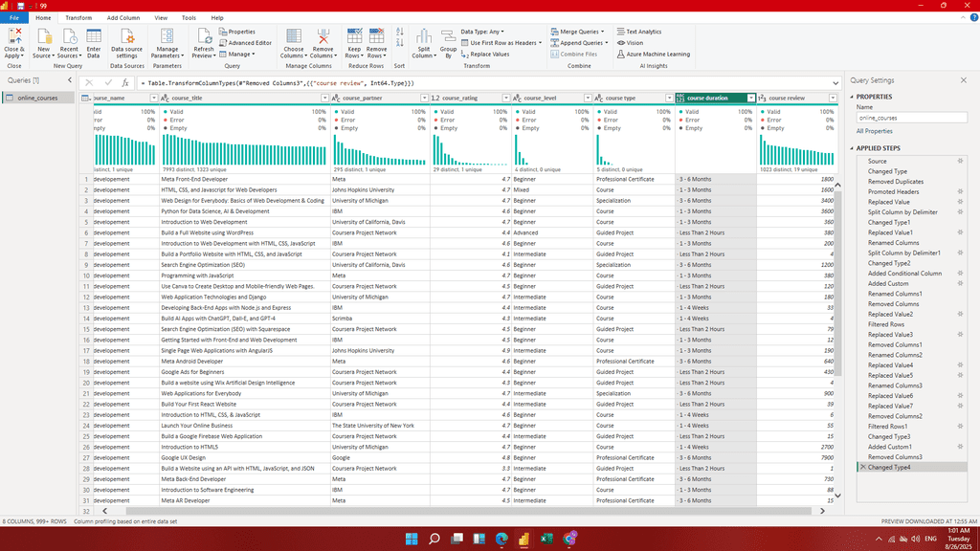Viewport: 980px width, 551px height.
Task: Open Data source settings
Action: pos(127,44)
